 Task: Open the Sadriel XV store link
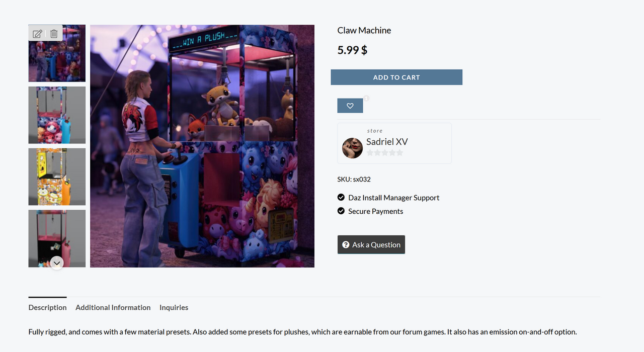387,142
